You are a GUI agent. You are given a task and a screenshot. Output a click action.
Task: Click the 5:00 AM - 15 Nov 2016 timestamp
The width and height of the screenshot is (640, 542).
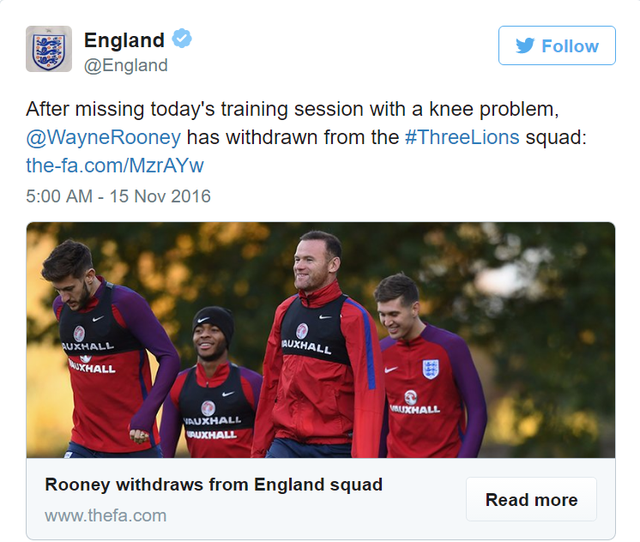[118, 196]
